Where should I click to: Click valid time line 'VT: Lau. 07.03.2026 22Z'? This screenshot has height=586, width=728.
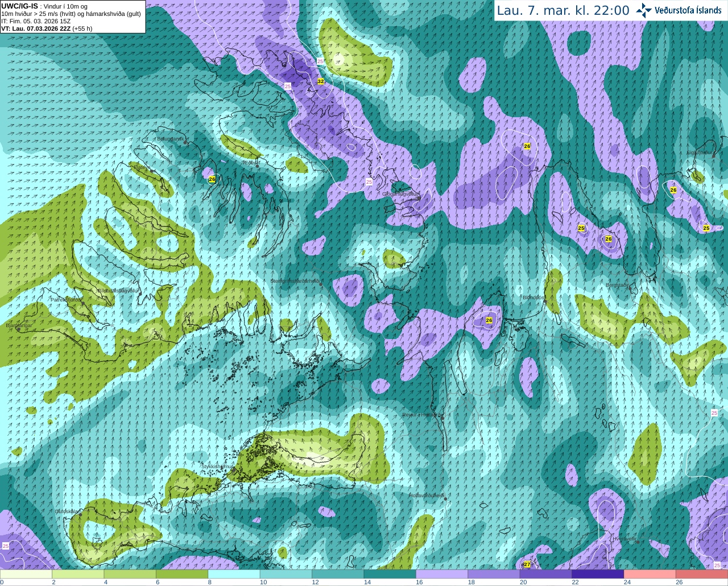(x=36, y=28)
